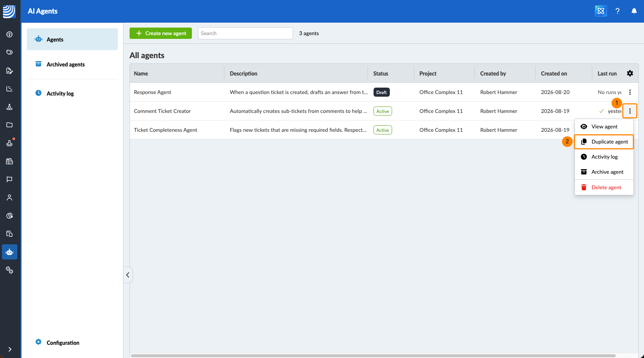Click the Comment Ticket Creator description text
This screenshot has height=358, width=644.
coord(298,111)
